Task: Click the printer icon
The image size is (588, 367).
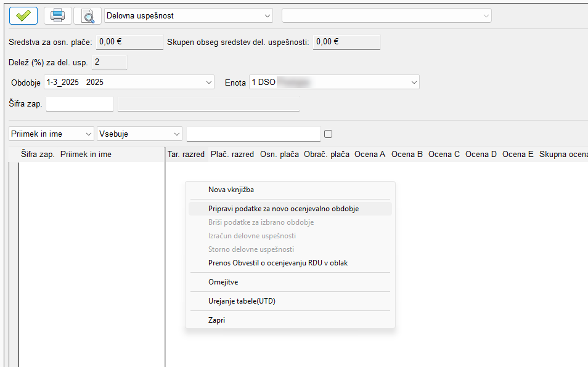Action: pos(58,16)
